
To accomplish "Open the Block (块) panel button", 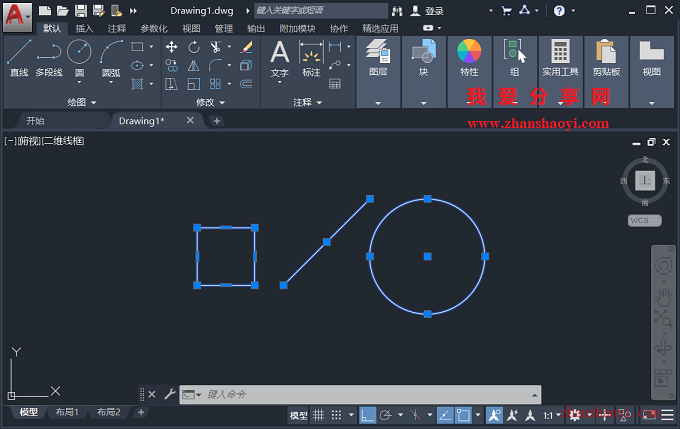I will [x=423, y=59].
